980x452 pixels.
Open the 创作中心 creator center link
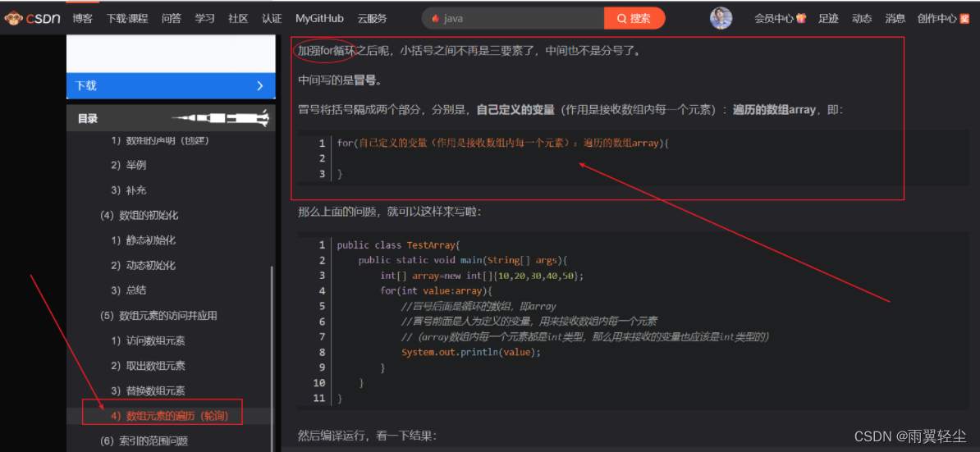point(937,18)
